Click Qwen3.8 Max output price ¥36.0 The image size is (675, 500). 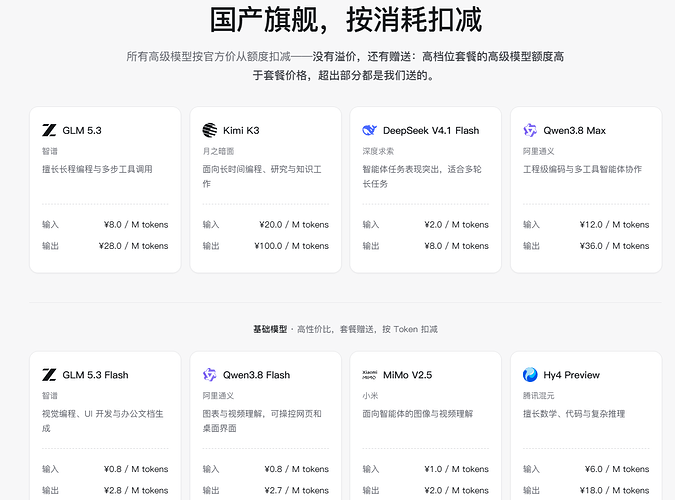[614, 245]
